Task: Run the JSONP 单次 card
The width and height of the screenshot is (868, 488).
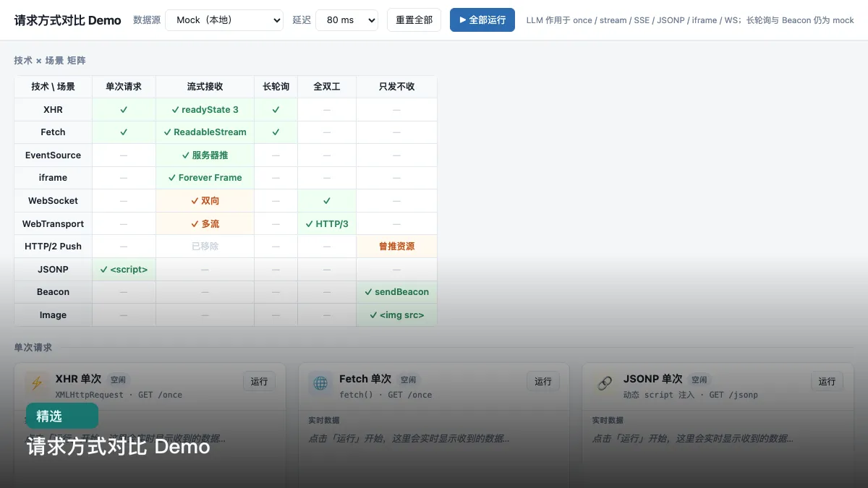Action: point(827,382)
